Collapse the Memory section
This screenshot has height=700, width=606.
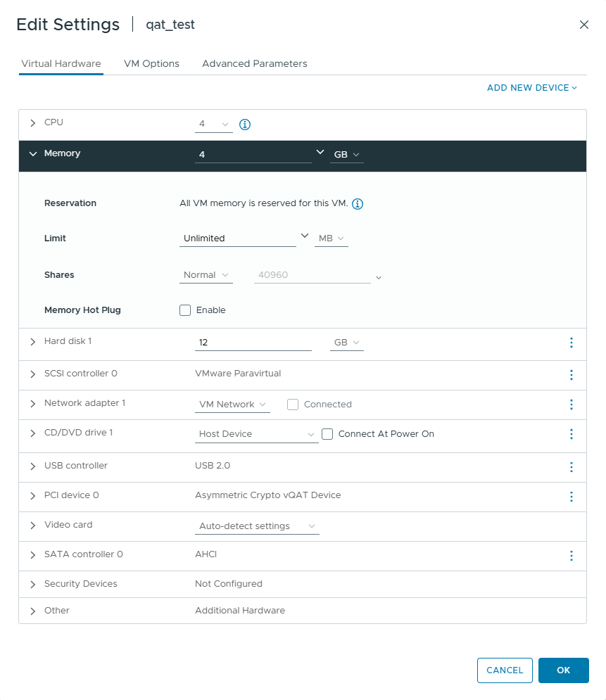32,154
